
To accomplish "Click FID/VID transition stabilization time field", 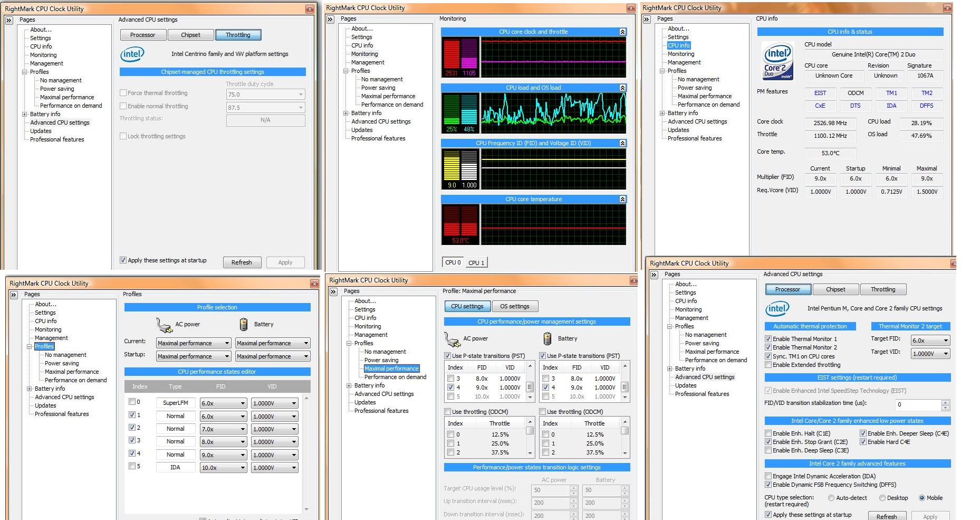I will coord(918,405).
